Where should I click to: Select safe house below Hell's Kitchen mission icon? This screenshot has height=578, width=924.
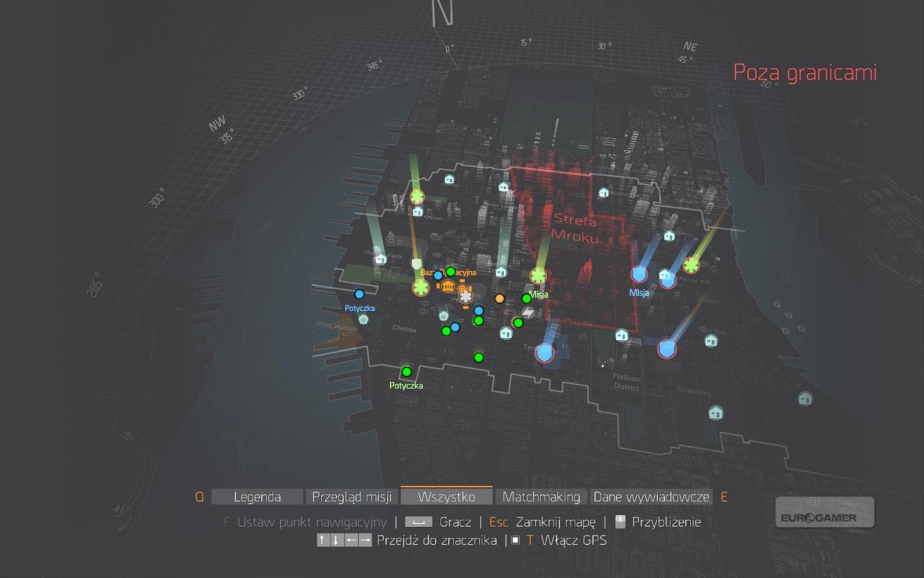[x=418, y=212]
